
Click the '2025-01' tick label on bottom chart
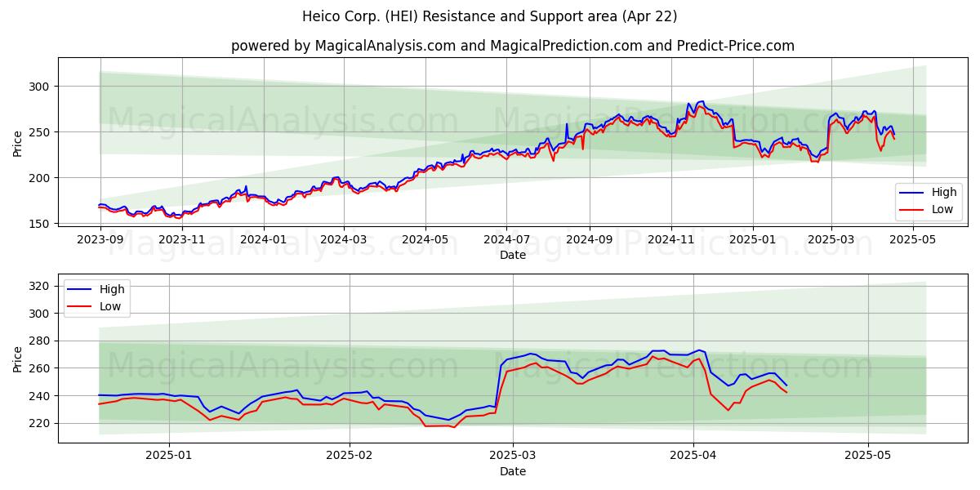pos(169,456)
